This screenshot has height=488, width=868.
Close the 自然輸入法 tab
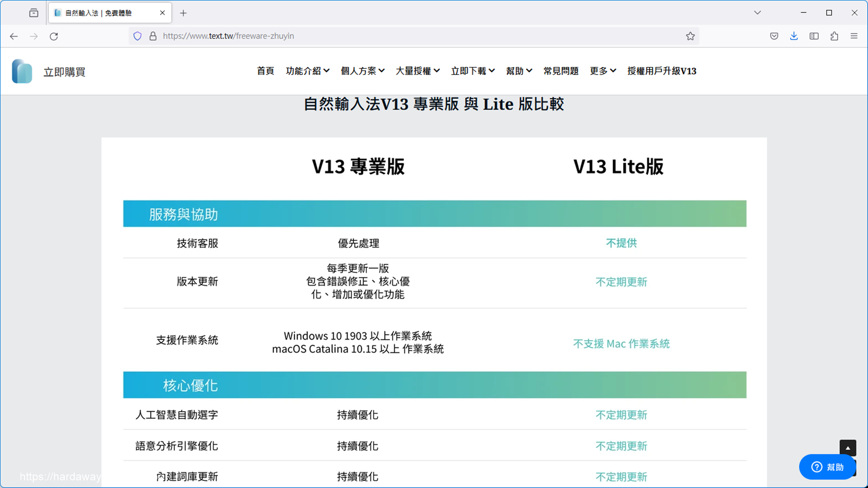[x=162, y=13]
